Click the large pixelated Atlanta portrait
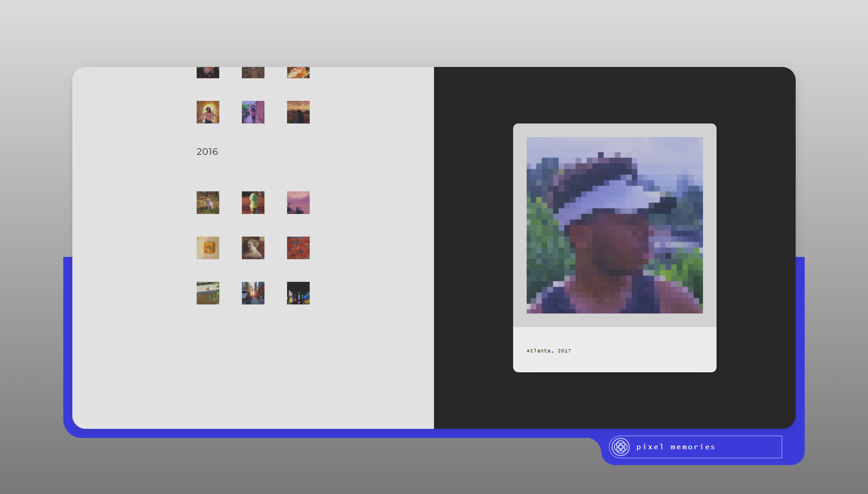Screen dimensions: 868x494 pos(614,225)
